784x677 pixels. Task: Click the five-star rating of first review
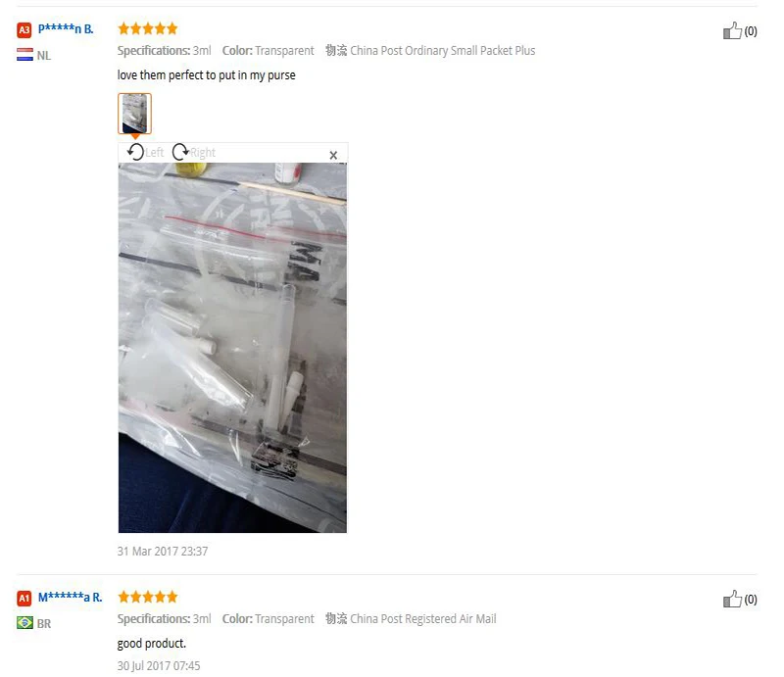click(148, 28)
